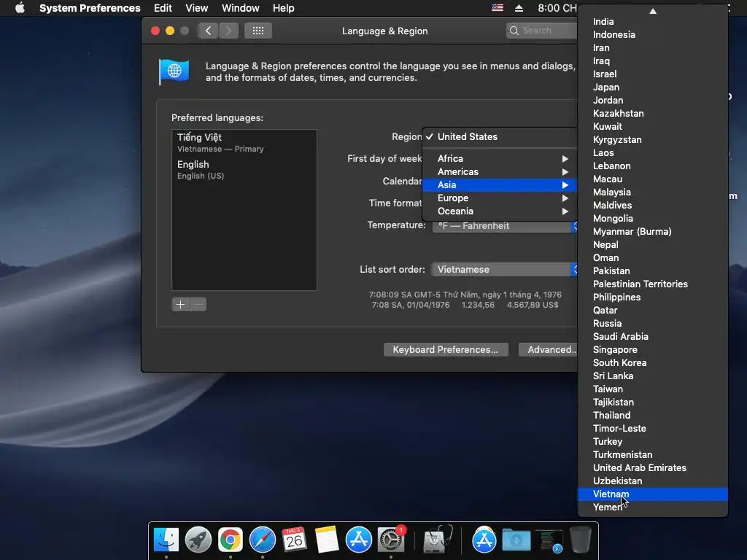Select English (US) language row
This screenshot has height=560, width=747.
click(244, 169)
